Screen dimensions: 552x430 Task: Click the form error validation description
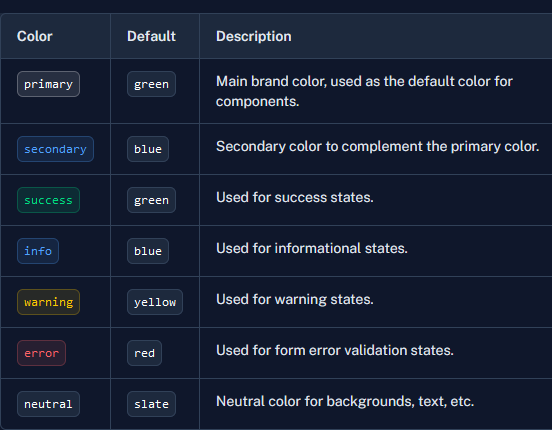335,350
